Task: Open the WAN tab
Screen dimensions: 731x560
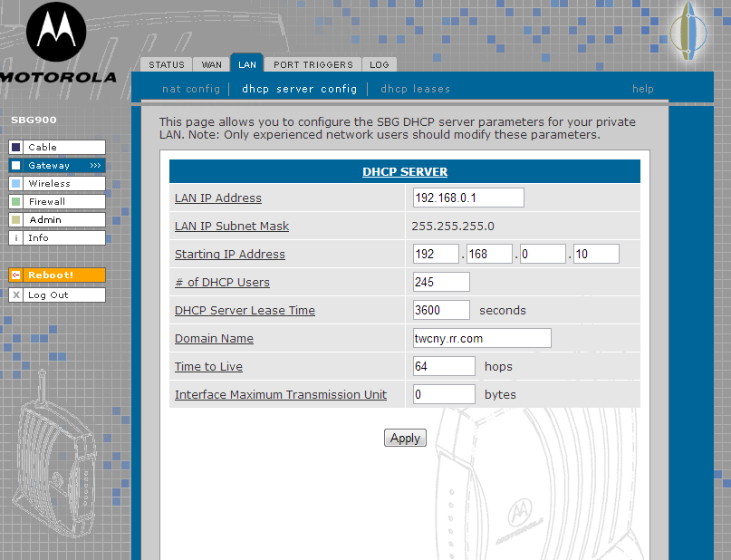Action: (211, 64)
